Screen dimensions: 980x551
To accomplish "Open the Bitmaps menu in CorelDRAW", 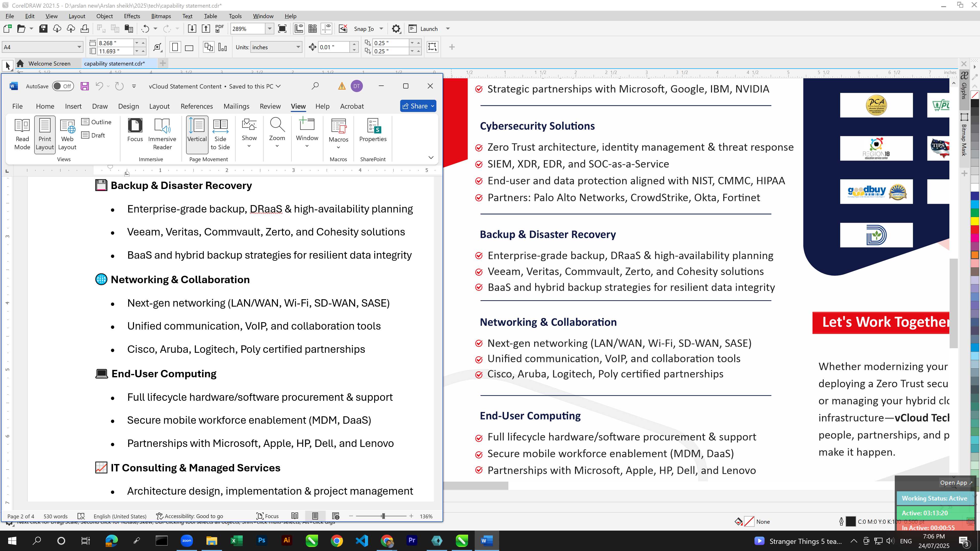I will (x=161, y=16).
